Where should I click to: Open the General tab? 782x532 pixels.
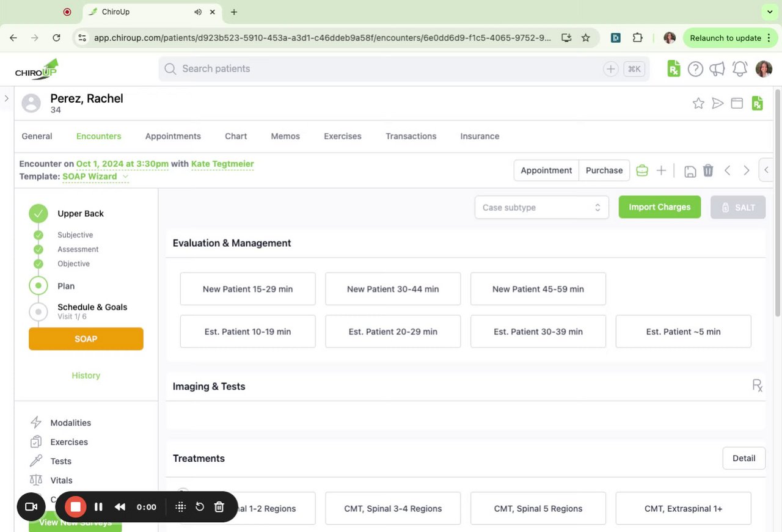pos(37,136)
